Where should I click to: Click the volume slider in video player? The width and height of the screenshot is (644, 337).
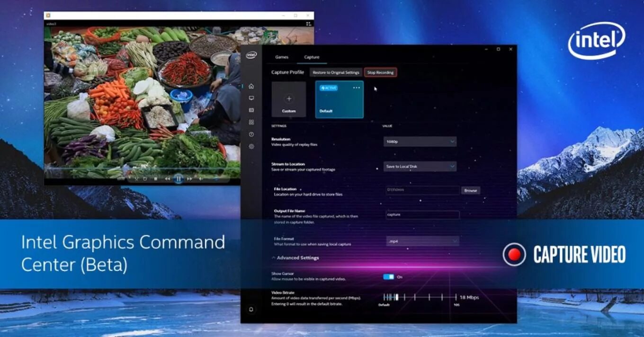[216, 179]
